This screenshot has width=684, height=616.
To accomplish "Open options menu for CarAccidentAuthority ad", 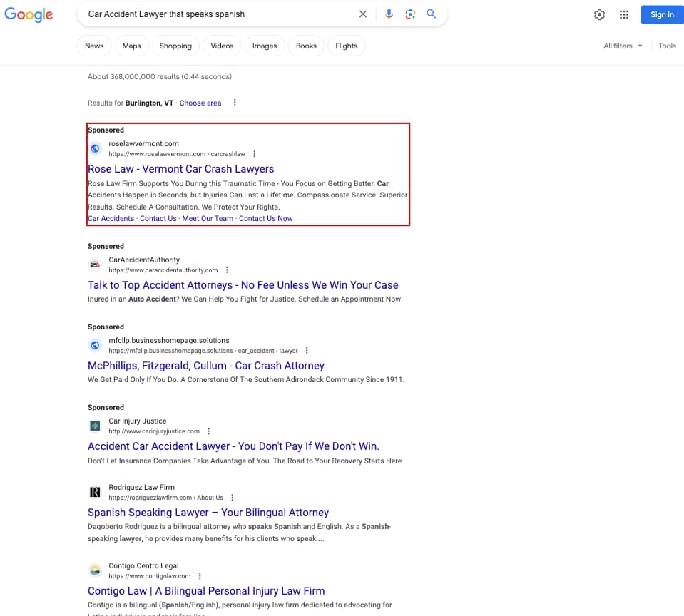I will [227, 269].
